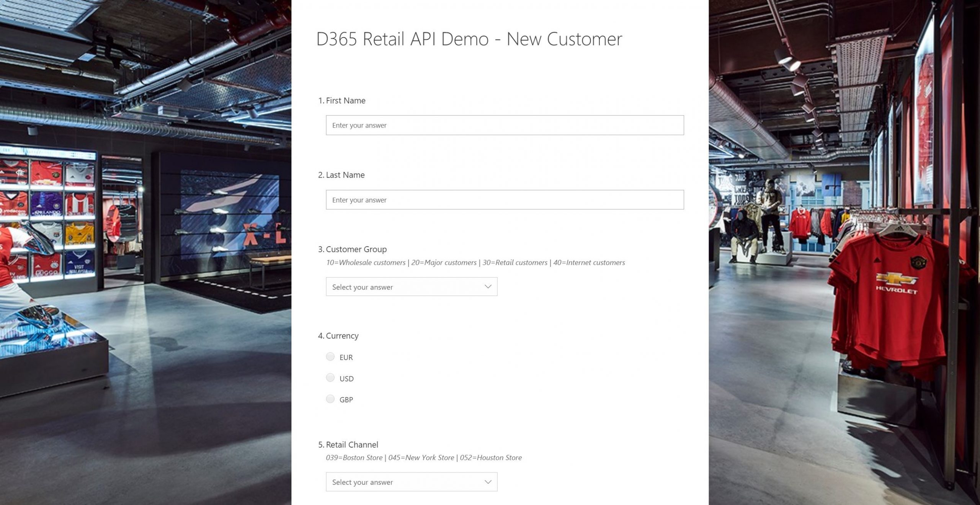The height and width of the screenshot is (505, 980).
Task: Select the GBP currency option
Action: coord(330,399)
